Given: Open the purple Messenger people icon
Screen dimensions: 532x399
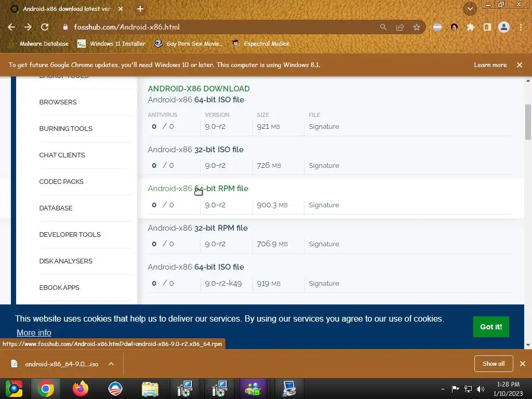Looking at the screenshot, I should click(x=253, y=389).
